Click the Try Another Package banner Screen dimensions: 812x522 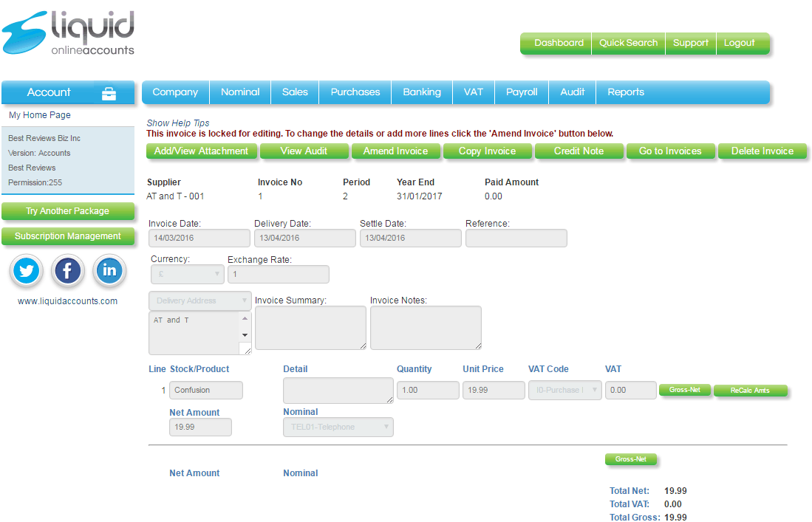tap(67, 211)
